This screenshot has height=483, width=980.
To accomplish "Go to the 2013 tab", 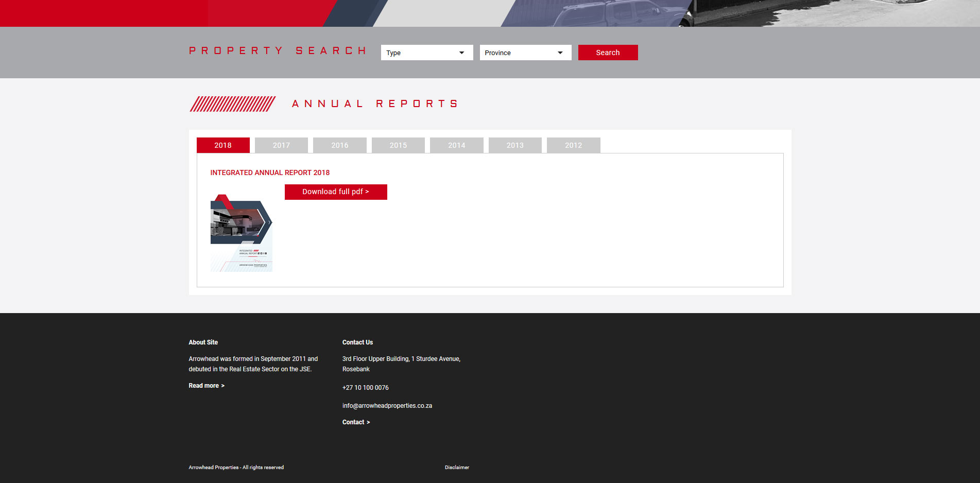I will coord(515,145).
